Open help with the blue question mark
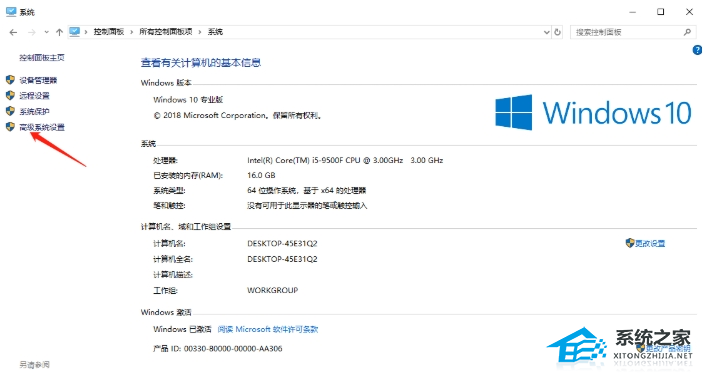The width and height of the screenshot is (708, 374). (x=697, y=50)
